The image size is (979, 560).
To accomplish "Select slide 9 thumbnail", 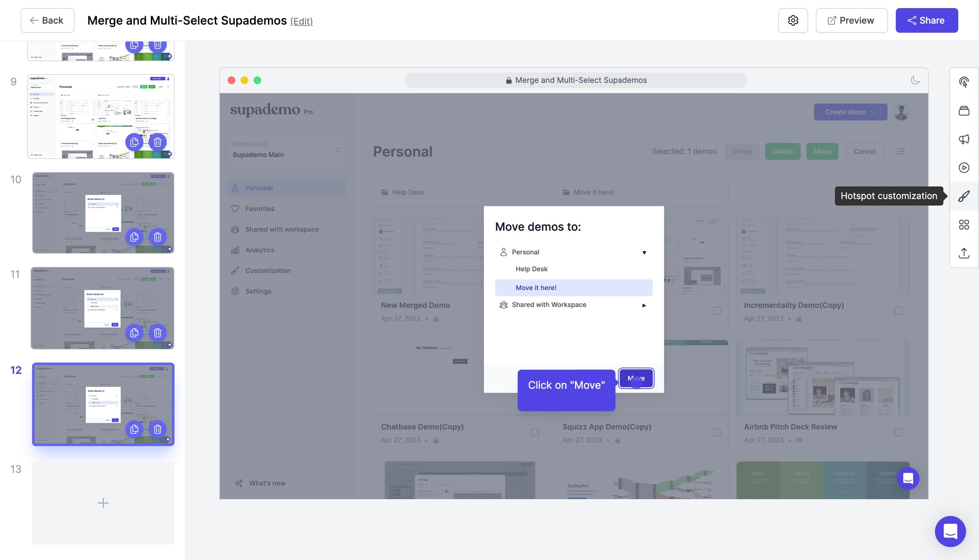I will coord(101,117).
